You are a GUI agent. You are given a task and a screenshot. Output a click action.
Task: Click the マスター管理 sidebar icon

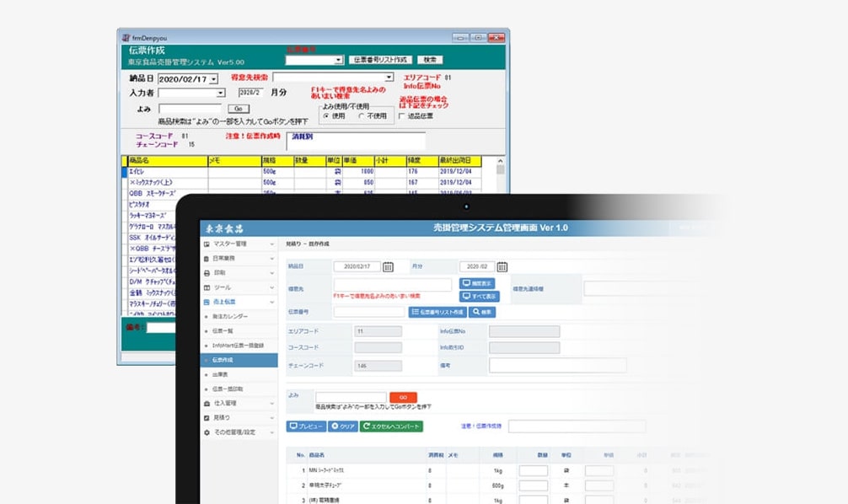coord(207,244)
